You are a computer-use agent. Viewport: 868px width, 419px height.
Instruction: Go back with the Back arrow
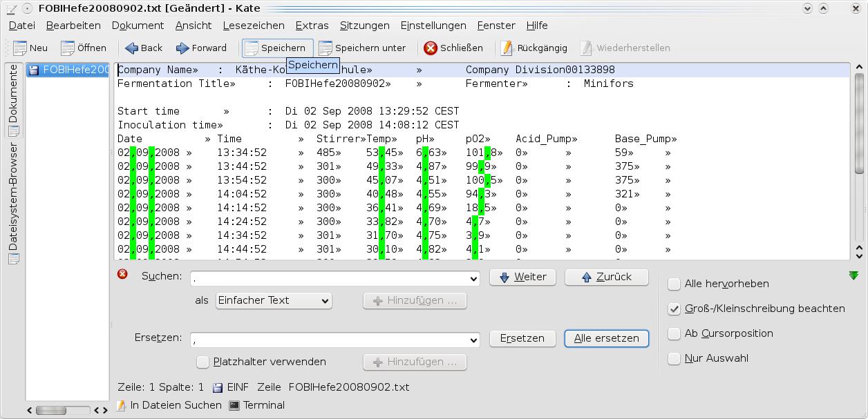coord(144,48)
